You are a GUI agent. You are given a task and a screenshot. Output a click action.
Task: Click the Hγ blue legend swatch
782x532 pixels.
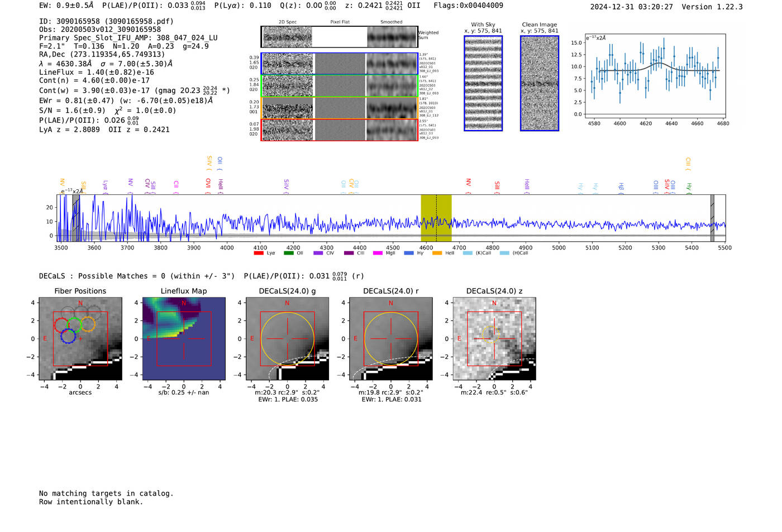point(409,253)
